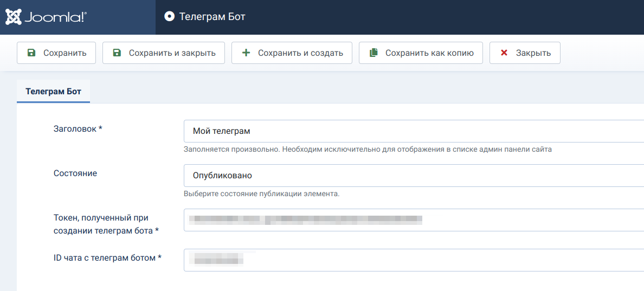644x291 pixels.
Task: Click the Заголовок * label
Action: point(78,129)
